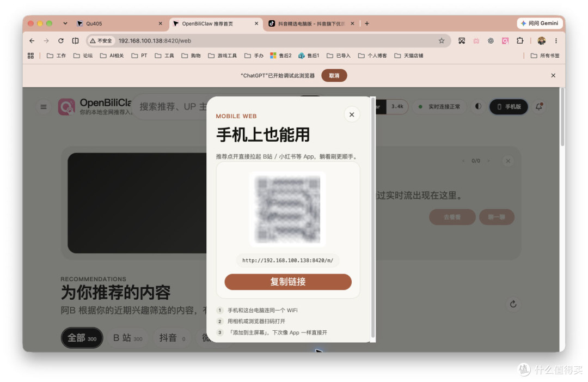Open the 工作 bookmark folder
Viewport: 588px width, 382px height.
[56, 56]
